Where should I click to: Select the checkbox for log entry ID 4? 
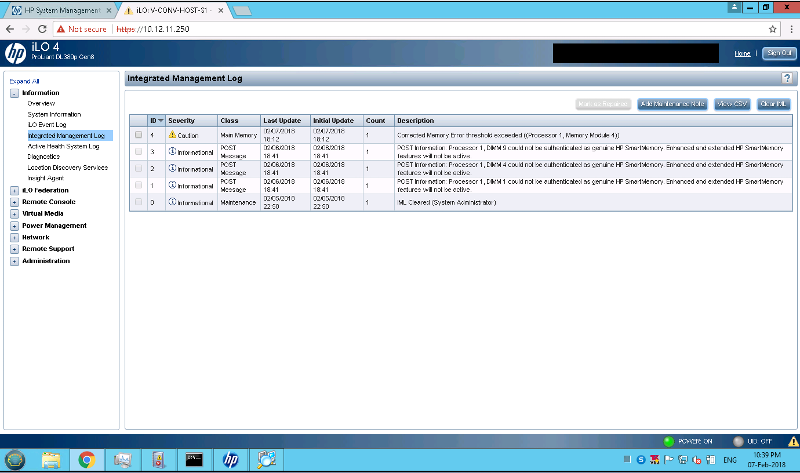(x=138, y=135)
